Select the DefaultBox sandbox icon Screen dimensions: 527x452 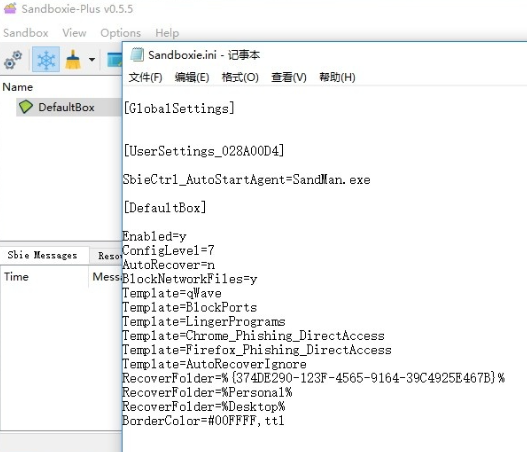(x=26, y=107)
